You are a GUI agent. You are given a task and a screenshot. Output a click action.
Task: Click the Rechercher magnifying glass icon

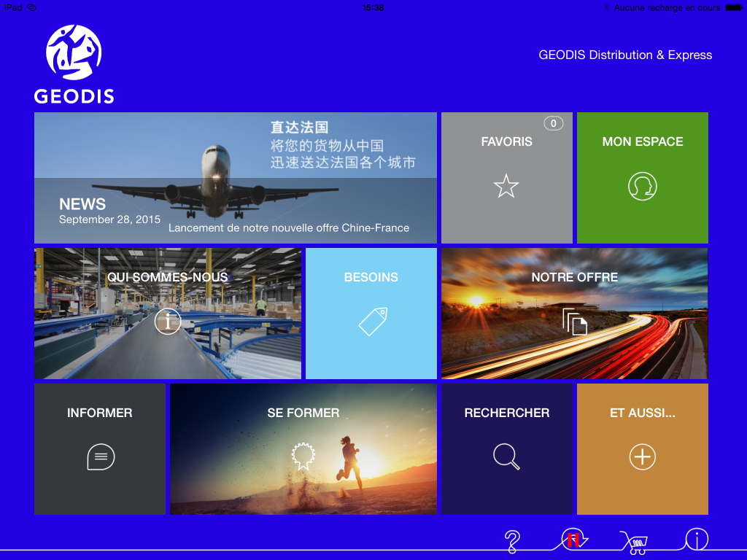pos(506,457)
